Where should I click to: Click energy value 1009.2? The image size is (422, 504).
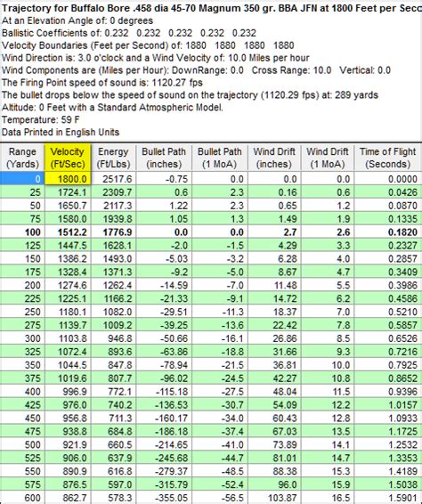point(114,325)
